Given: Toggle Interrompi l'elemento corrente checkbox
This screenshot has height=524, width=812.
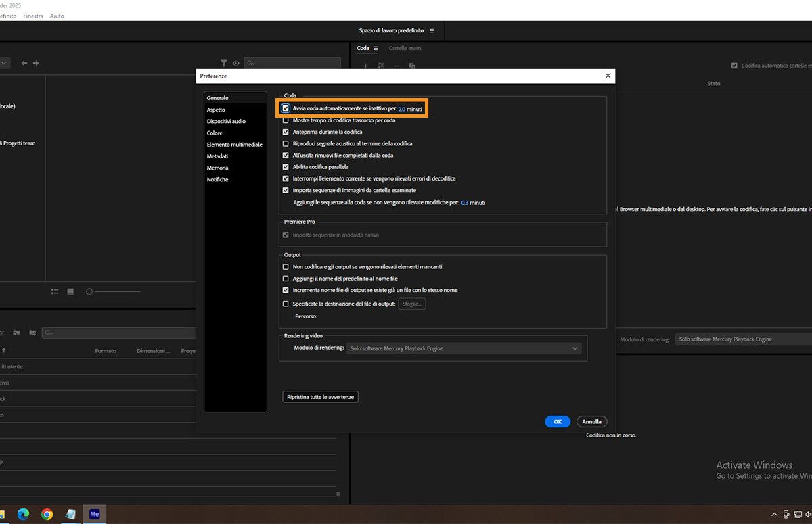Looking at the screenshot, I should coord(286,178).
